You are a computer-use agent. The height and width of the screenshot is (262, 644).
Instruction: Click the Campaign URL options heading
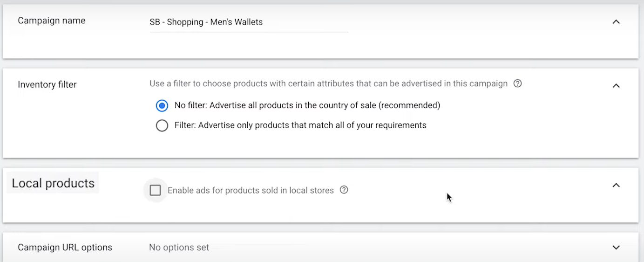tap(65, 248)
